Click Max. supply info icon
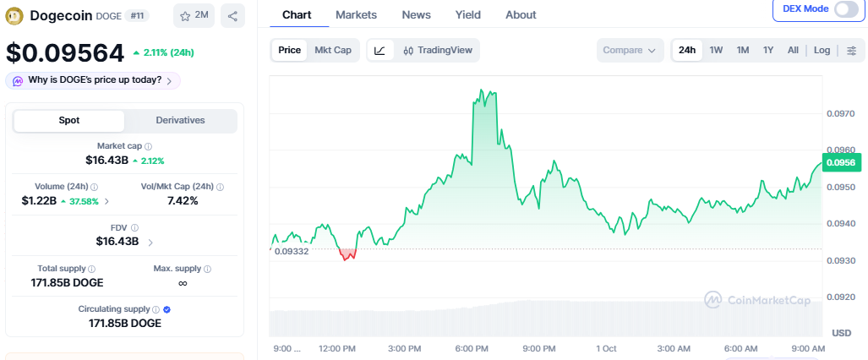 208,269
